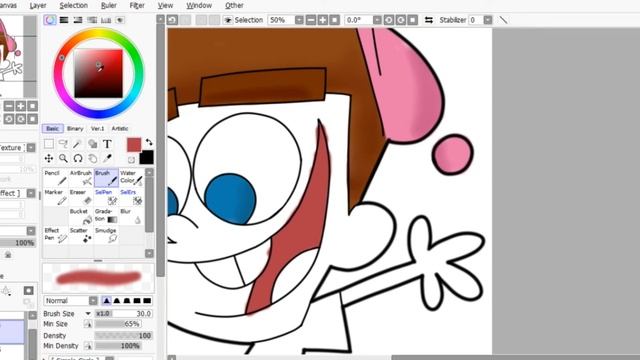Open the Selection menu
The image size is (640, 360).
pos(73,5)
